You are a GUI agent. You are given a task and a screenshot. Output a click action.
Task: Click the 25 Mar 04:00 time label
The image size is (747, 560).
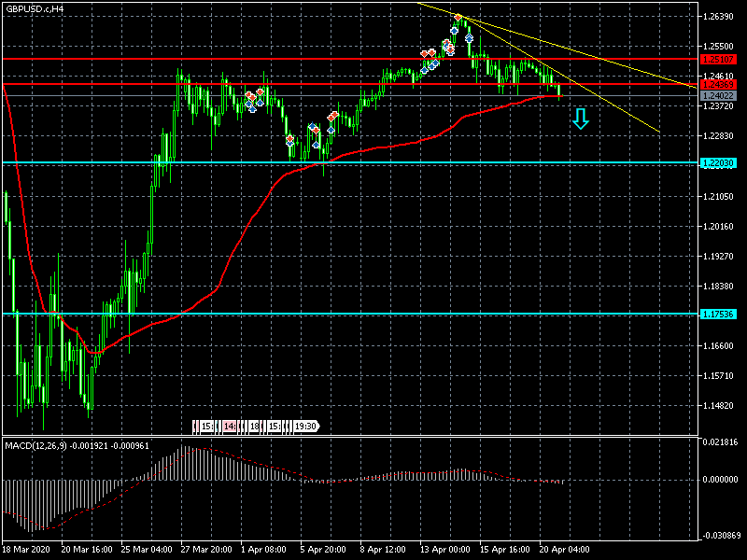click(x=147, y=549)
